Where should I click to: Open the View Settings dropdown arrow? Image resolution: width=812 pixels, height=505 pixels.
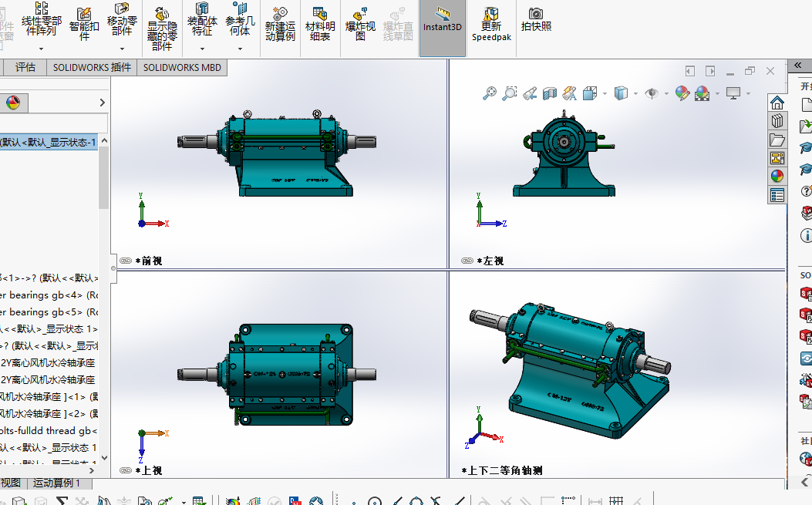pos(748,94)
